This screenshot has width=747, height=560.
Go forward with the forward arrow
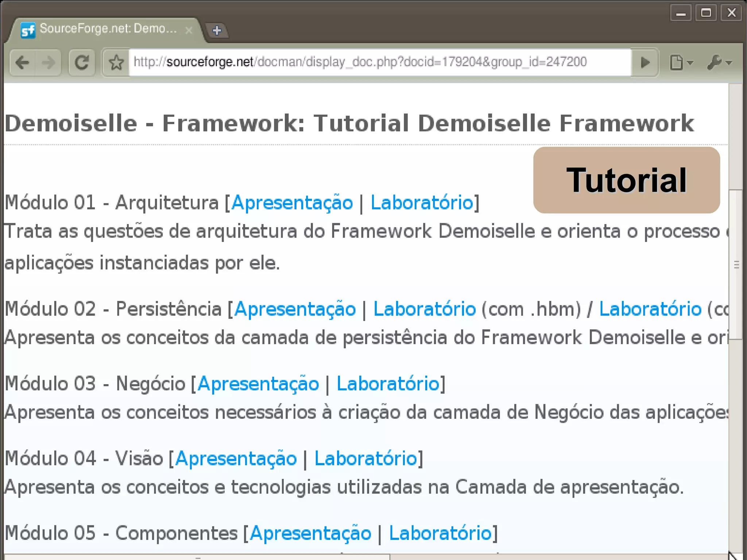(x=48, y=63)
